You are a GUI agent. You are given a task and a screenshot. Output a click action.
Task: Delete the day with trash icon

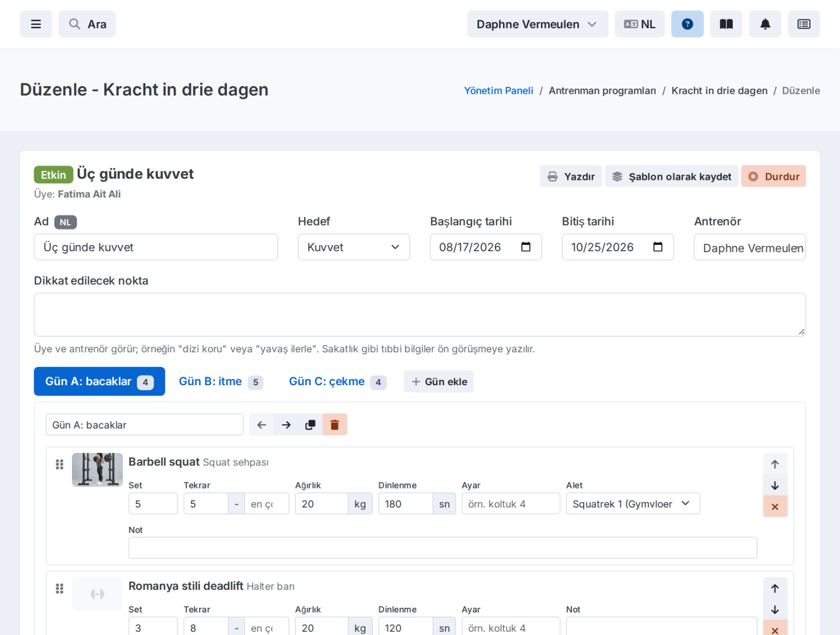pyautogui.click(x=334, y=425)
